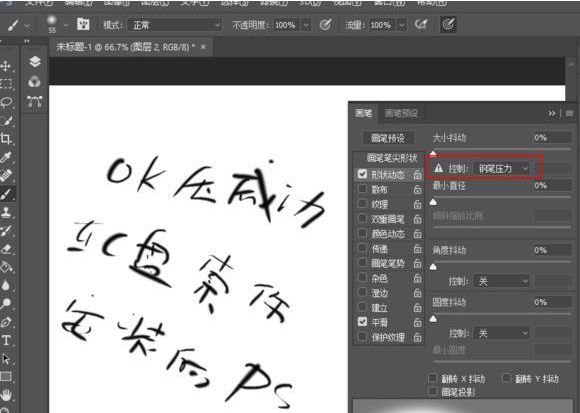The width and height of the screenshot is (580, 413).
Task: Select the Brush tool in toolbox
Action: pos(6,194)
